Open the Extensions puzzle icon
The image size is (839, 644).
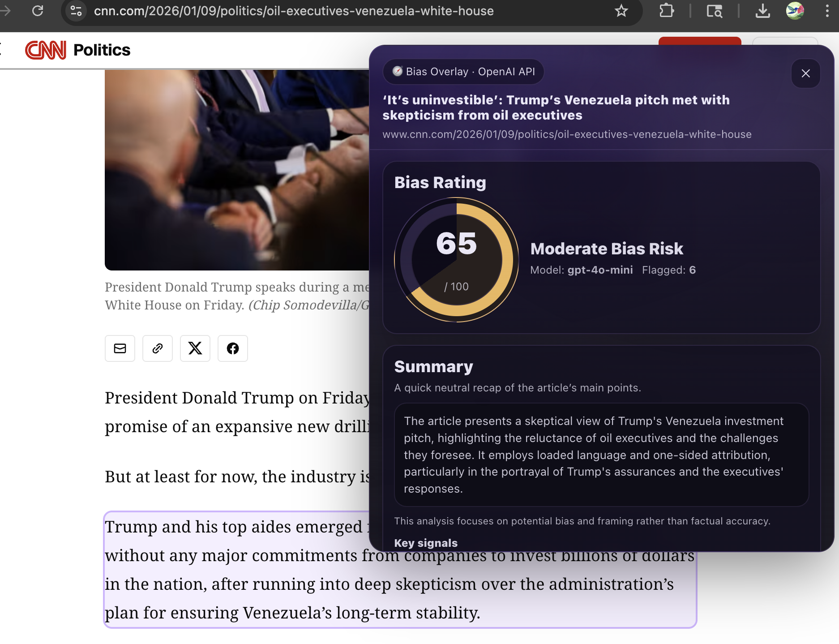pos(667,11)
